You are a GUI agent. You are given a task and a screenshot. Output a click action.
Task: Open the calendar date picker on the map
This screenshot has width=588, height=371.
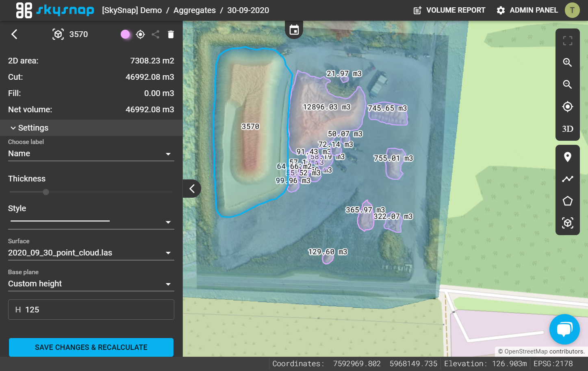[x=294, y=30]
